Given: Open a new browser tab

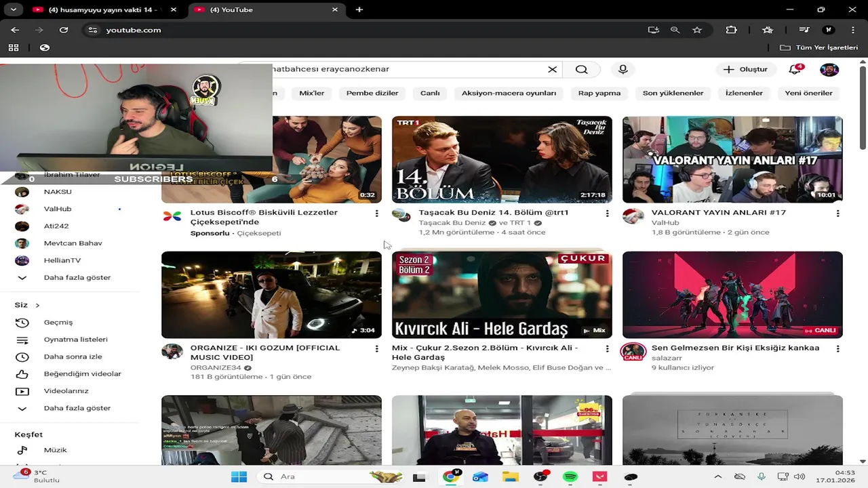Looking at the screenshot, I should coord(359,9).
